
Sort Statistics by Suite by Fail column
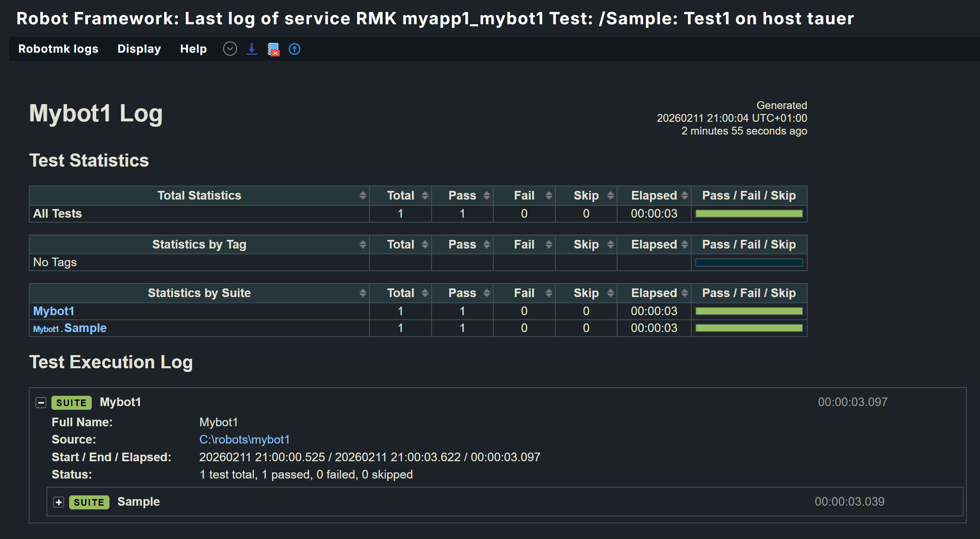coord(549,293)
